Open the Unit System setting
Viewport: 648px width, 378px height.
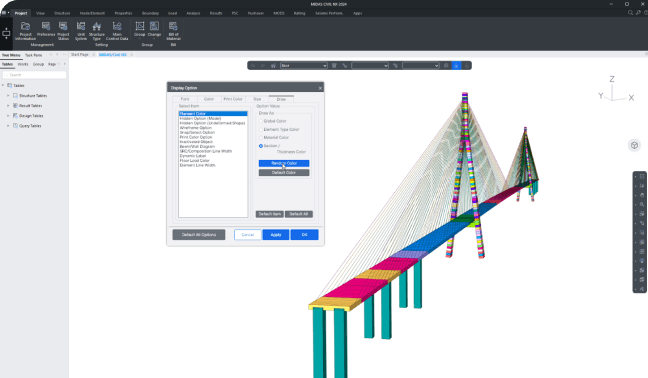click(x=81, y=31)
